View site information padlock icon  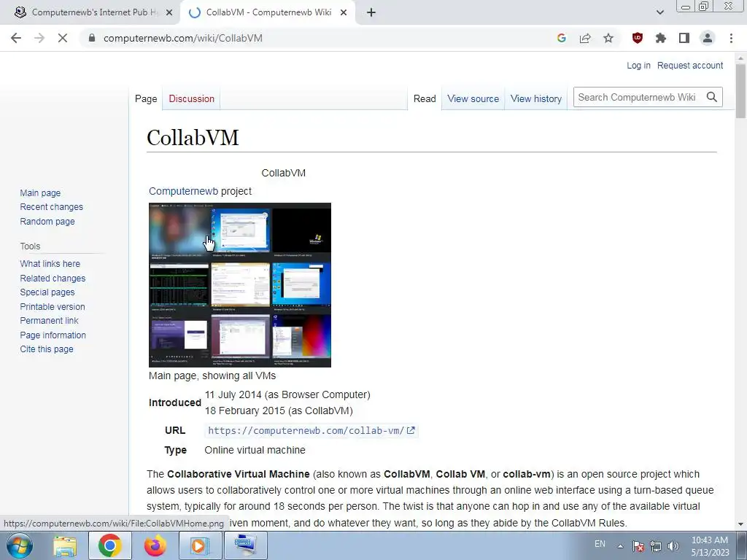tap(92, 38)
